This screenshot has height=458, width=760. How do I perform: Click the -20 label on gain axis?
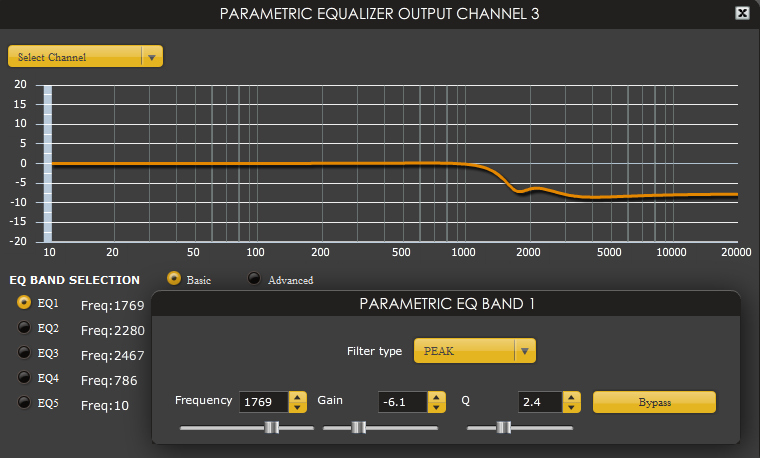point(18,241)
